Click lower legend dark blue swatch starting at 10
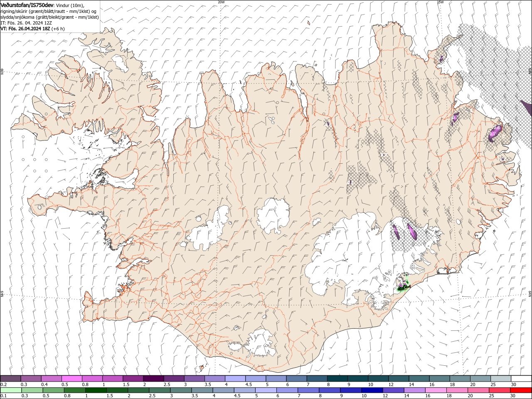Screen dimensions: 532x399 372,390
